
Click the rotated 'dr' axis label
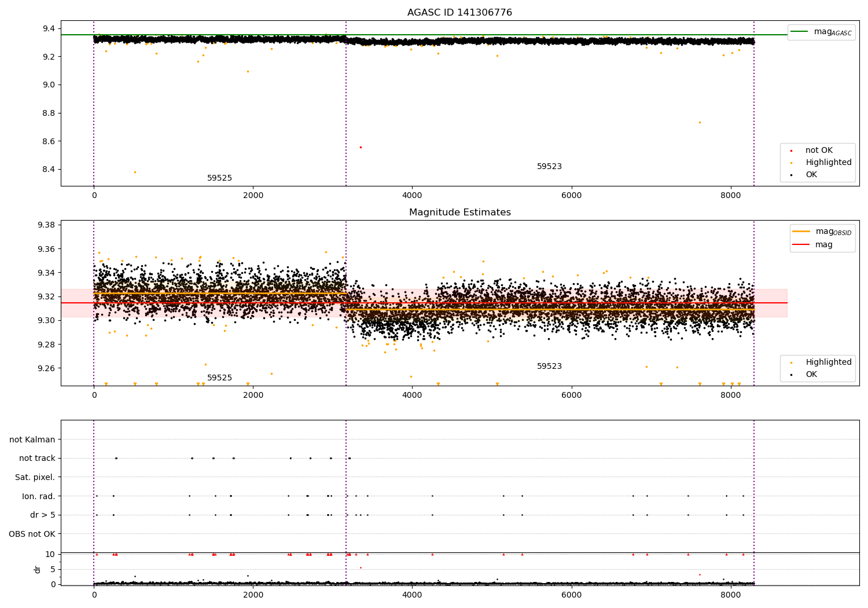click(38, 569)
